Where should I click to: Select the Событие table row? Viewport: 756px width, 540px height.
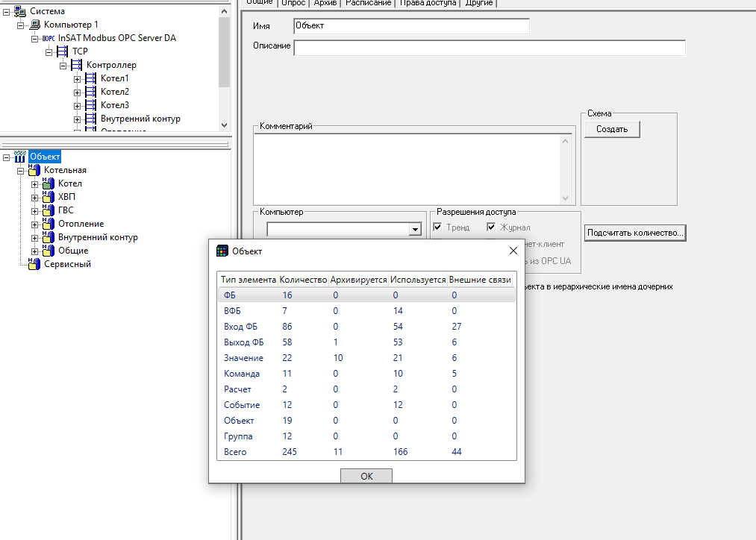tap(367, 405)
